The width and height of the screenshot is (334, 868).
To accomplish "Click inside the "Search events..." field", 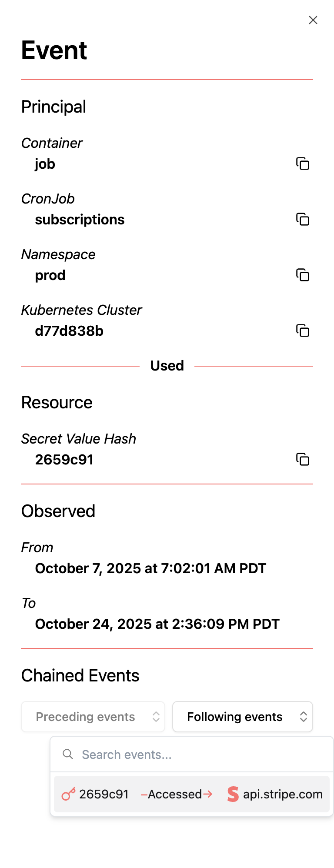I will coord(130,754).
